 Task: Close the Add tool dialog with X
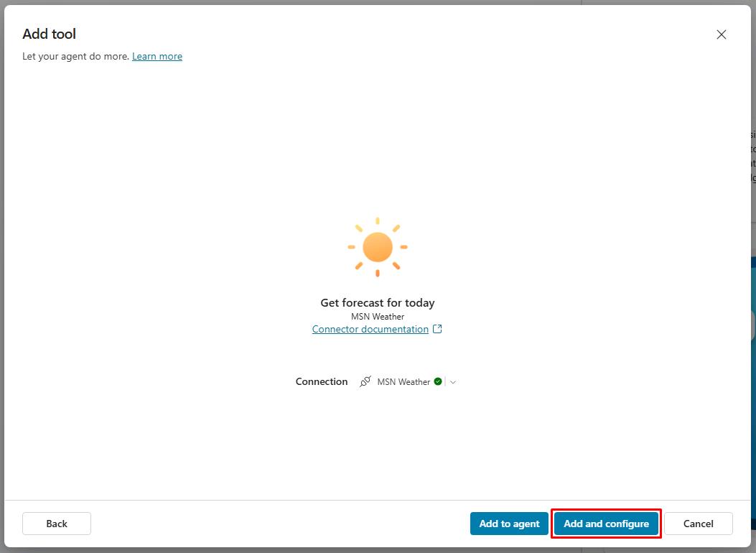(722, 34)
